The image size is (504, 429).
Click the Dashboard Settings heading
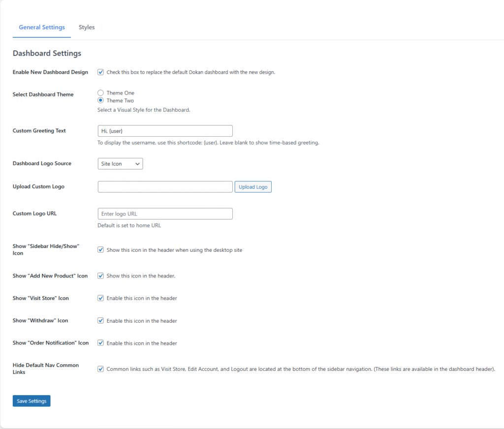47,53
